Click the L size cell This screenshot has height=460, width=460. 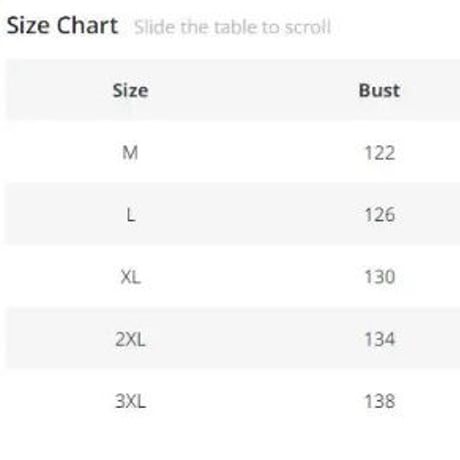tap(131, 215)
